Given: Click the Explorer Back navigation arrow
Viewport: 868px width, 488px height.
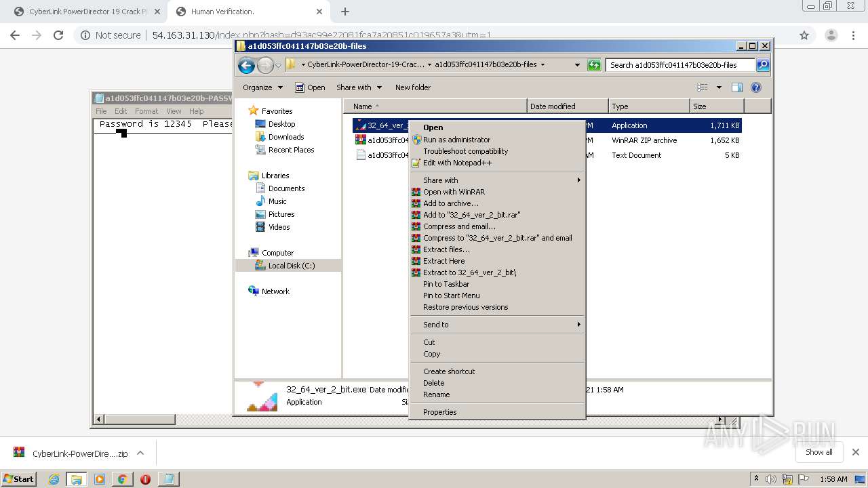Looking at the screenshot, I should click(x=246, y=65).
